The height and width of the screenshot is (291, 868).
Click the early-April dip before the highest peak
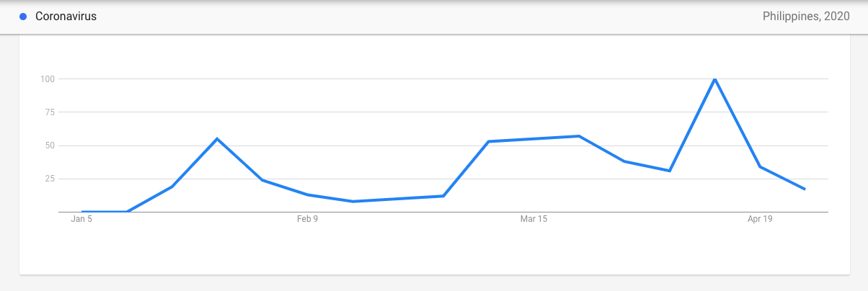click(670, 171)
